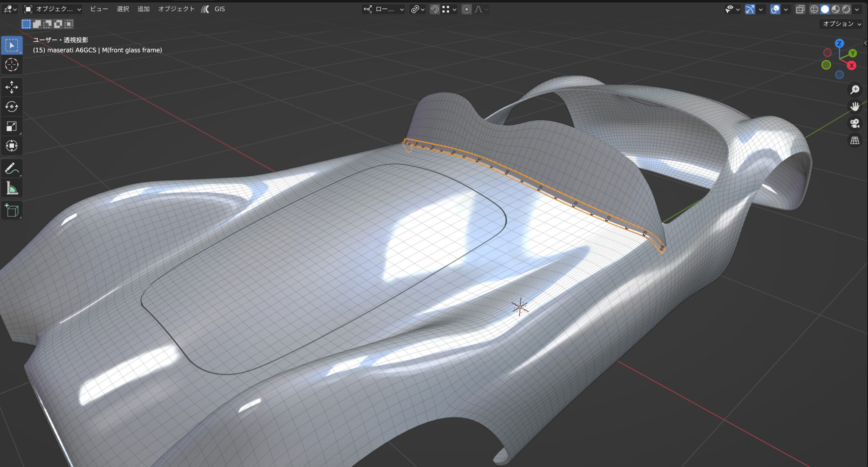The height and width of the screenshot is (467, 868).
Task: Toggle X-ray view button
Action: pyautogui.click(x=800, y=9)
